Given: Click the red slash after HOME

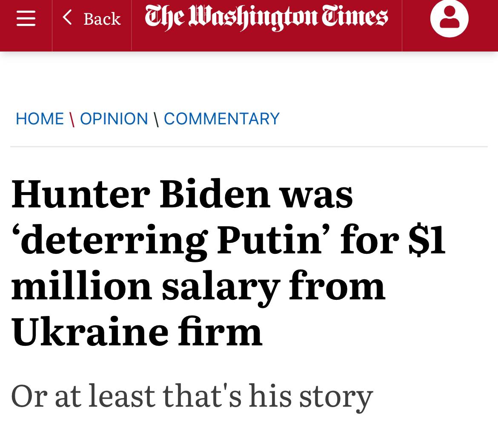Looking at the screenshot, I should [72, 118].
